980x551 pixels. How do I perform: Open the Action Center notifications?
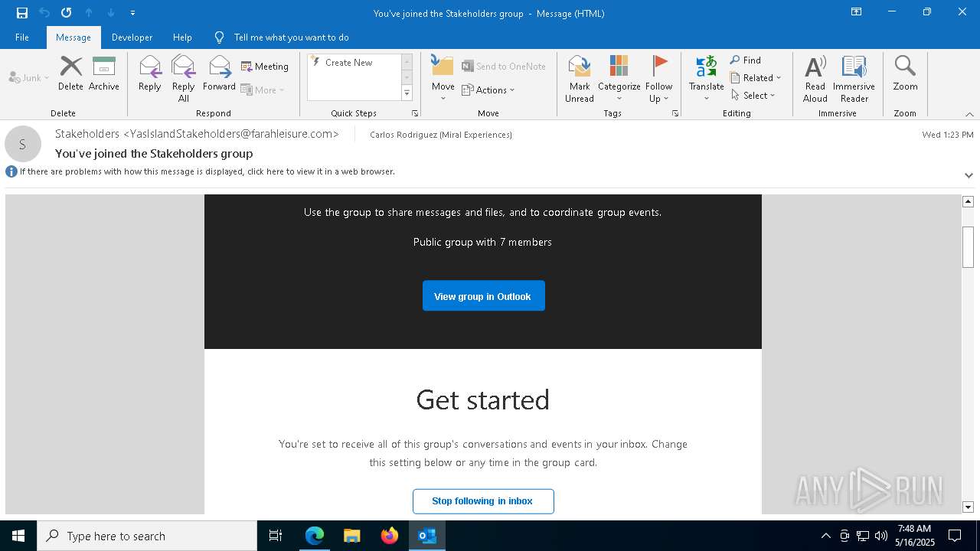955,536
